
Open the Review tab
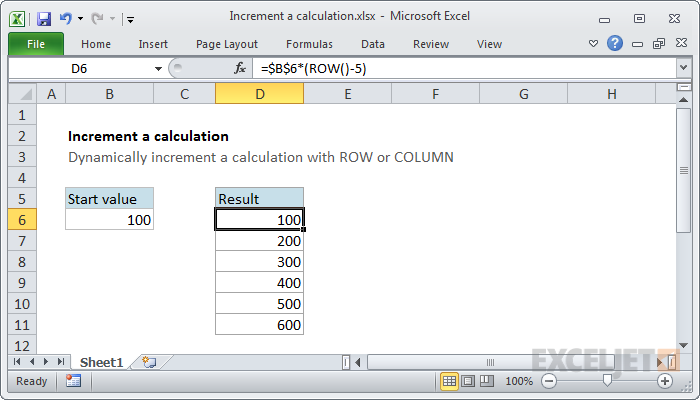point(431,44)
